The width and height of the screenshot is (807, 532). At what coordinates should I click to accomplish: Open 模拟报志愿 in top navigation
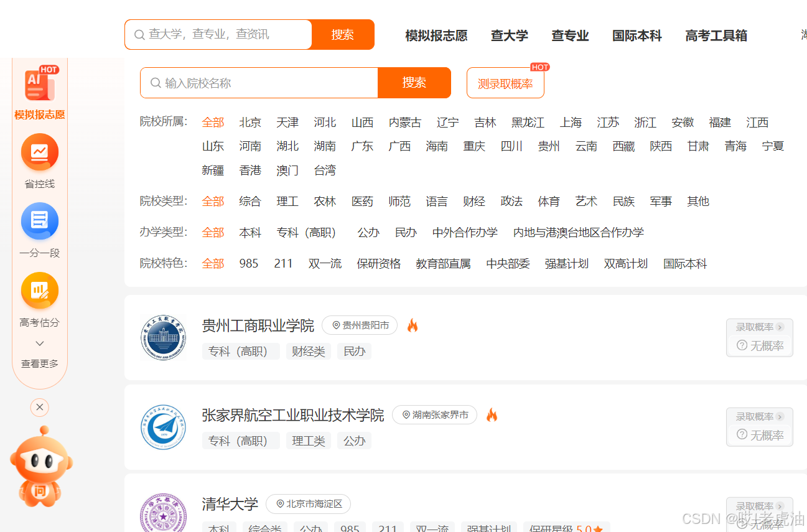point(436,35)
